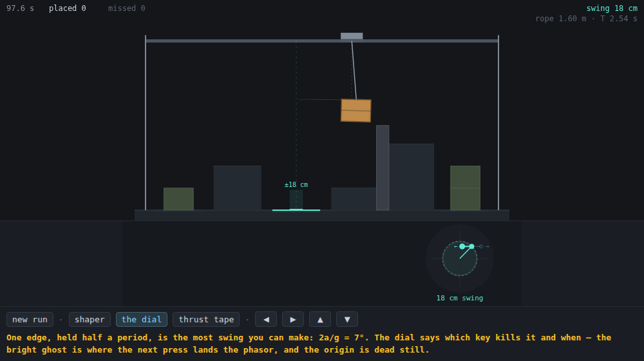Hoist the rope with the ▲ button
644x361 pixels.
[x=320, y=320]
